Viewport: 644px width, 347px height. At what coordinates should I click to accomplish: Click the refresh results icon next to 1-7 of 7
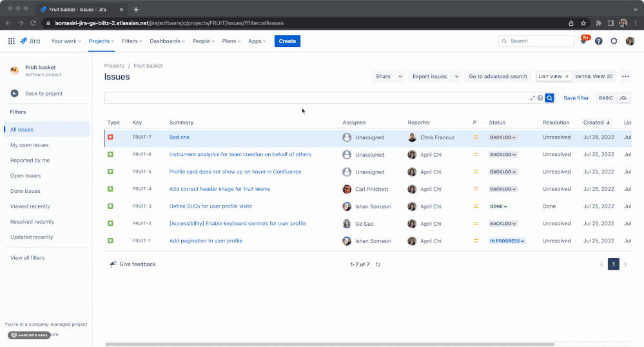point(378,264)
